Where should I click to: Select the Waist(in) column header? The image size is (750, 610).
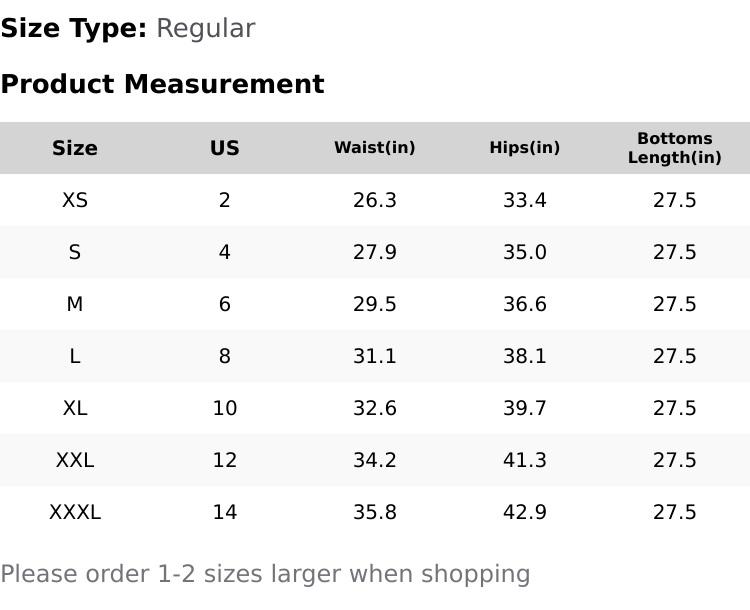click(x=375, y=148)
